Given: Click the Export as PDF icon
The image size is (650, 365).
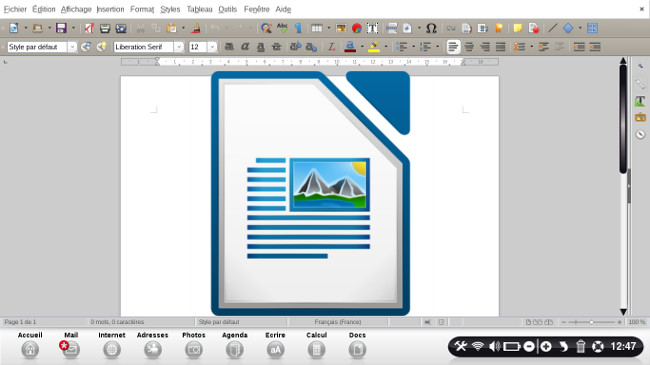Looking at the screenshot, I should coord(89,28).
